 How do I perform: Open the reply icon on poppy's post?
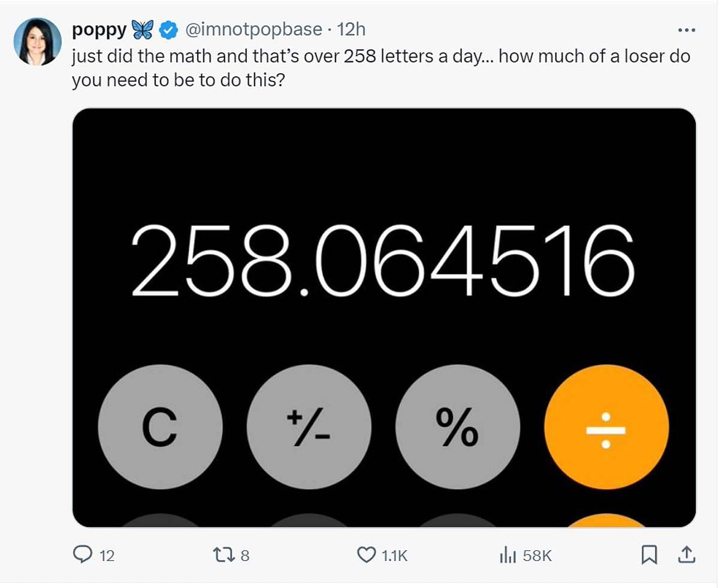[x=81, y=556]
